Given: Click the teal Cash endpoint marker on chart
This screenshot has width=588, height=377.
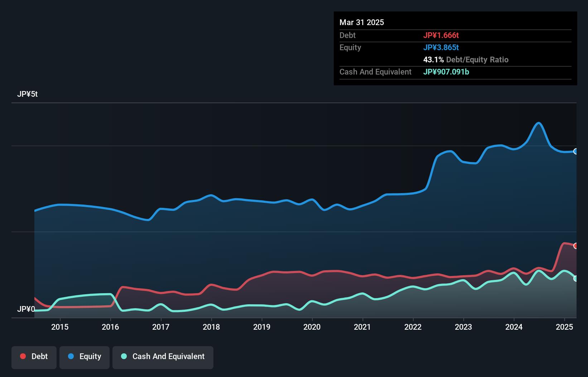Looking at the screenshot, I should 575,278.
